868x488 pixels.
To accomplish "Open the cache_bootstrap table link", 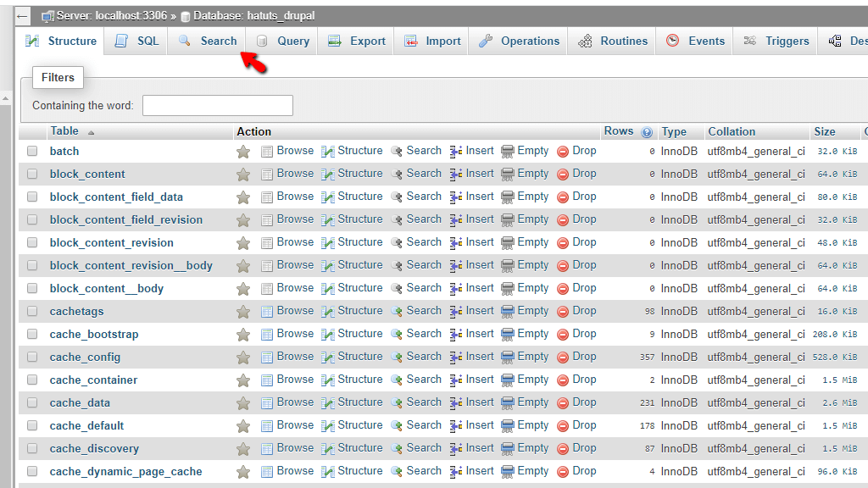I will [x=94, y=334].
